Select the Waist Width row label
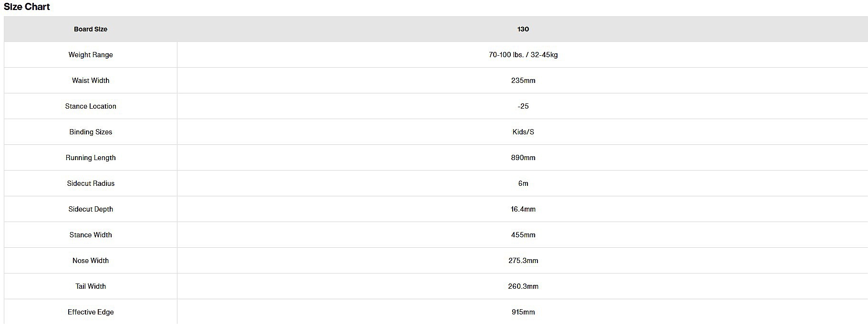The image size is (868, 324). coord(91,81)
